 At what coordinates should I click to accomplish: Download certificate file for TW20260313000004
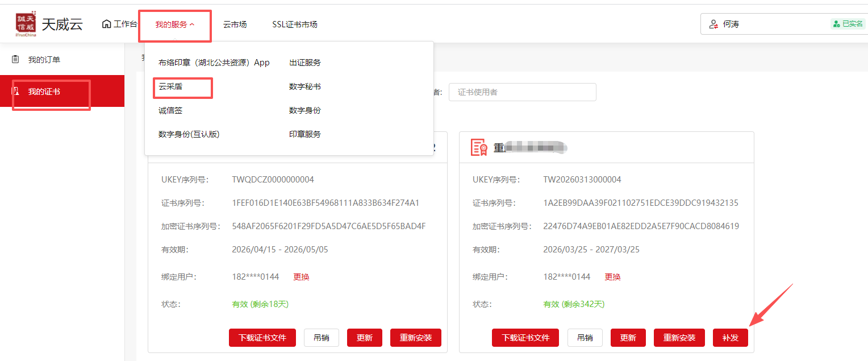pyautogui.click(x=525, y=338)
